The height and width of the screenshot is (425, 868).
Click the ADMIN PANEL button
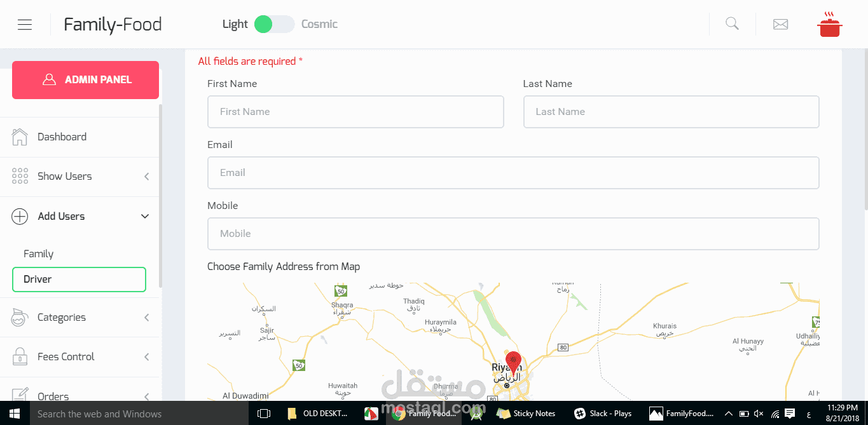[85, 80]
